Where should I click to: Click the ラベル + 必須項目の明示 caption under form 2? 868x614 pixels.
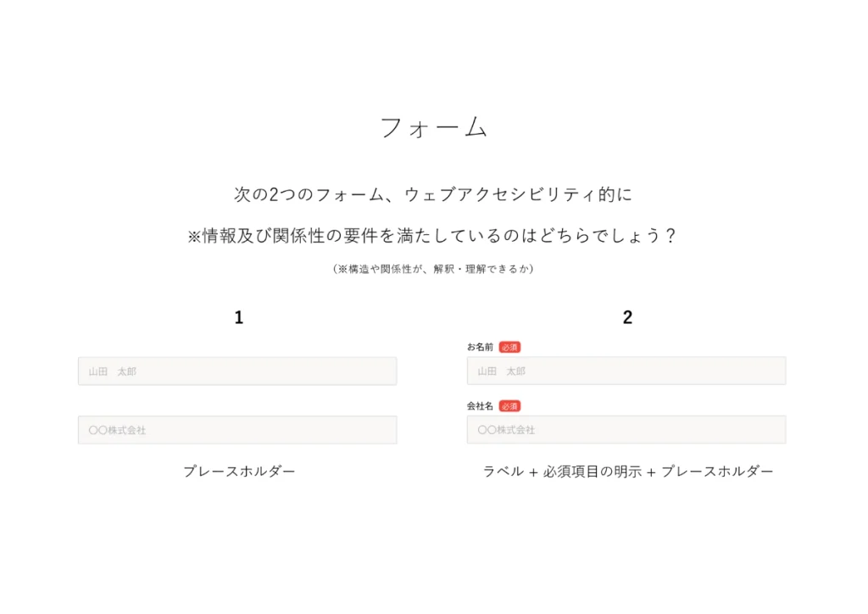628,472
